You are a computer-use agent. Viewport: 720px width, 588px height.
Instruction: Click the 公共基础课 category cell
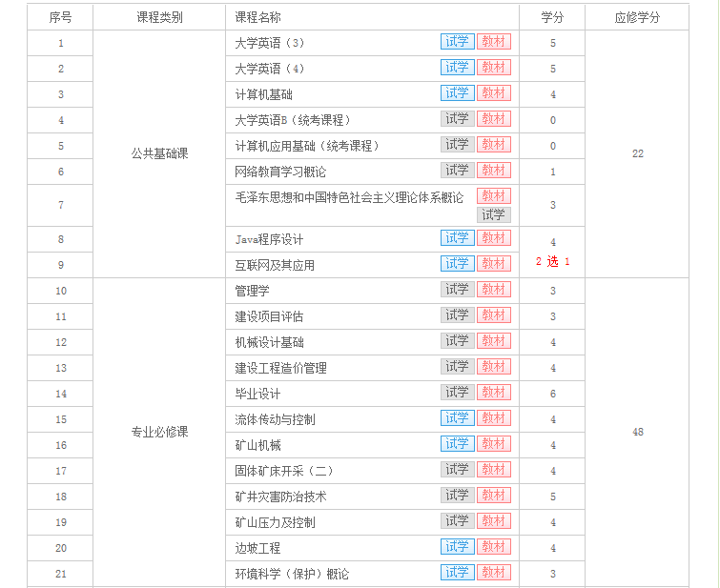click(159, 153)
